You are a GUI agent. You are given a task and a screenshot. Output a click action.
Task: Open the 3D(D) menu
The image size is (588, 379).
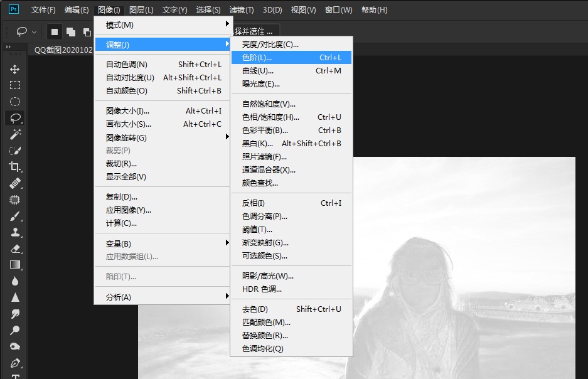pos(272,10)
